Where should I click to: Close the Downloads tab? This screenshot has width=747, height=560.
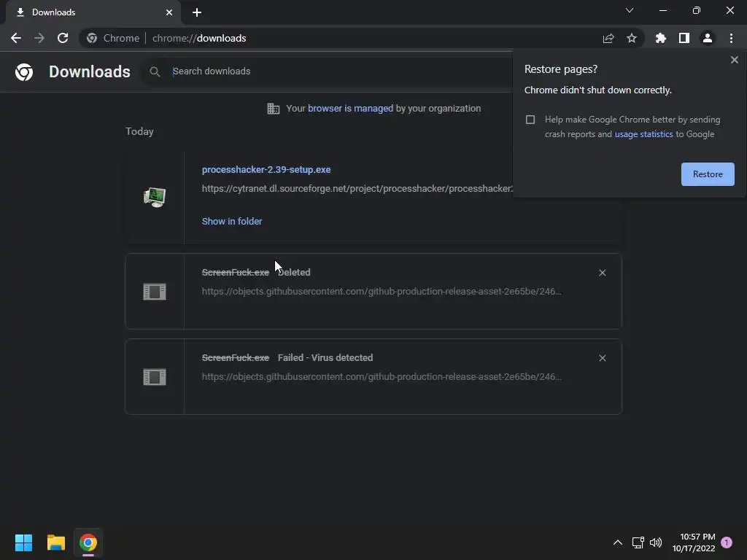click(169, 12)
